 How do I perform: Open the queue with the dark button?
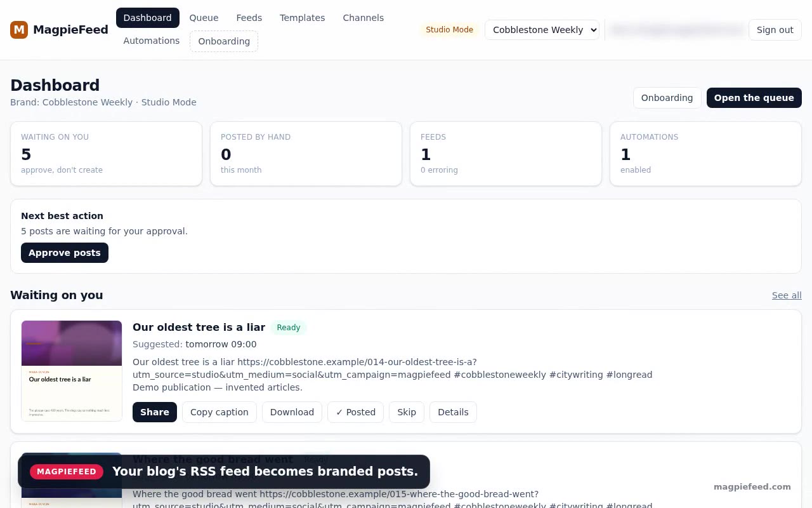point(754,98)
